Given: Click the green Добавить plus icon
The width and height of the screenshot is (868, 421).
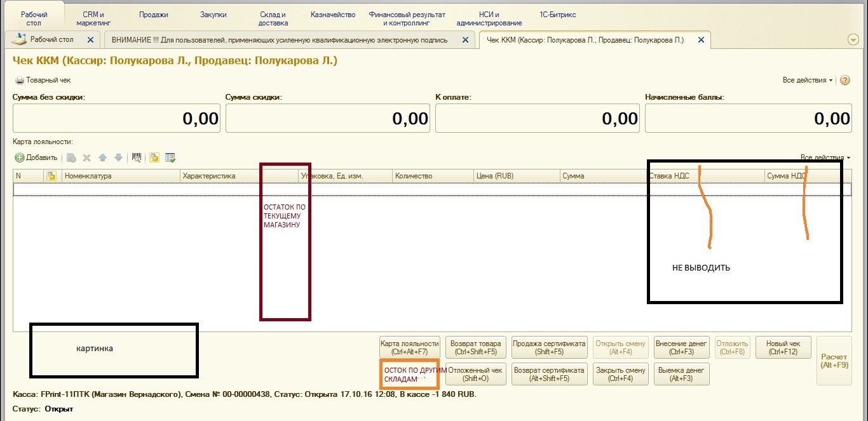Looking at the screenshot, I should tap(20, 157).
